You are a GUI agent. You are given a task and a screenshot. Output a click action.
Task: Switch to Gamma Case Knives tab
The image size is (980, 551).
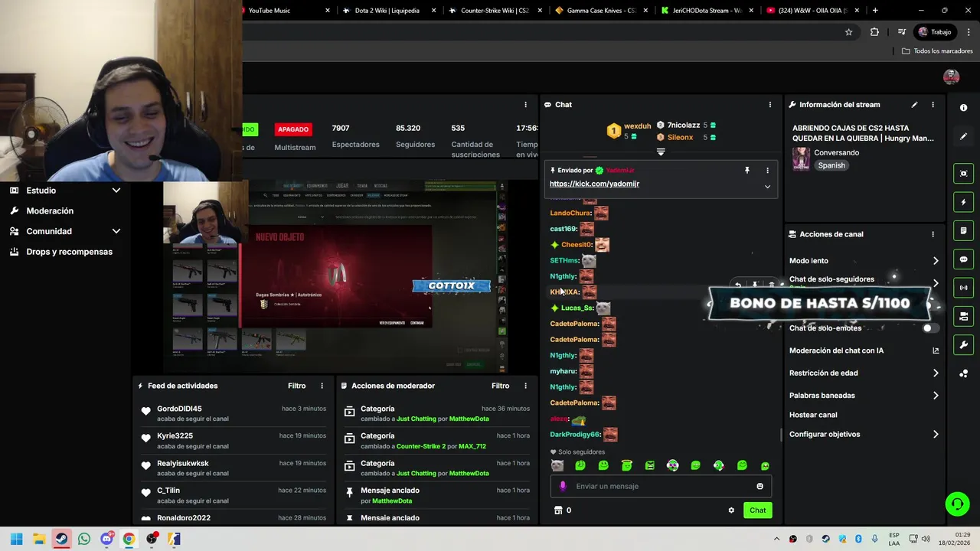click(x=602, y=11)
